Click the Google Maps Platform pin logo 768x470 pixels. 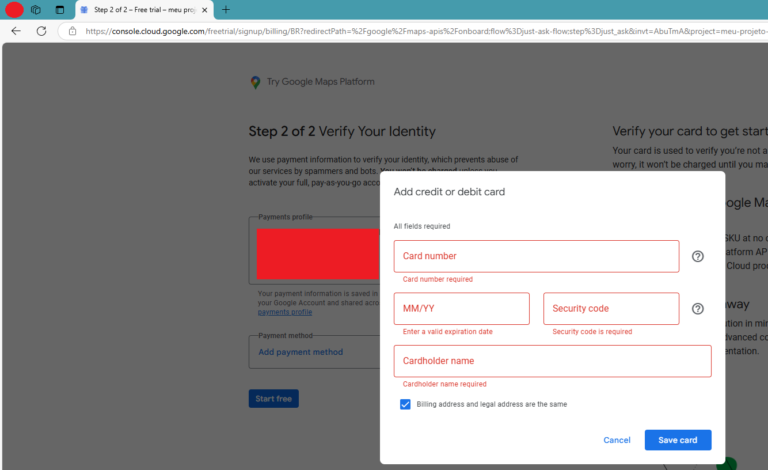click(255, 83)
